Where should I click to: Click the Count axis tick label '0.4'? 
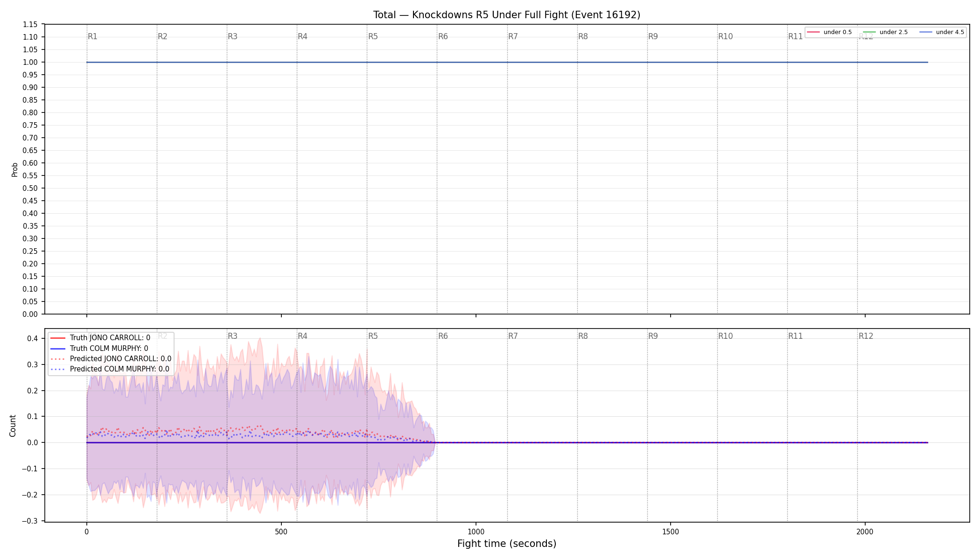(x=33, y=338)
